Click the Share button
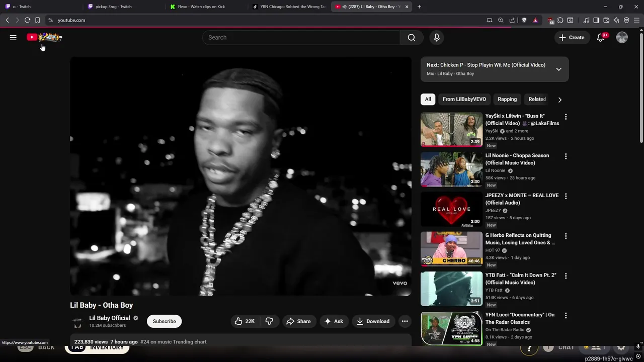This screenshot has height=362, width=644. [x=298, y=321]
